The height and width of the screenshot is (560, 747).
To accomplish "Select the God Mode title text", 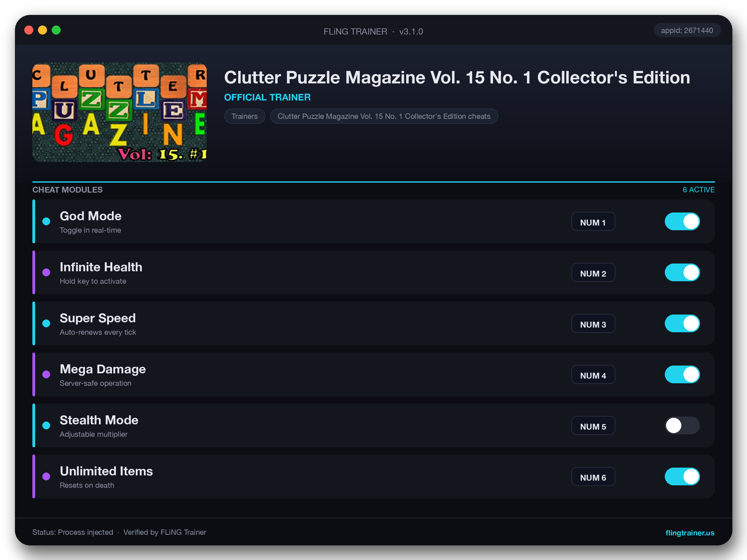I will pos(91,216).
